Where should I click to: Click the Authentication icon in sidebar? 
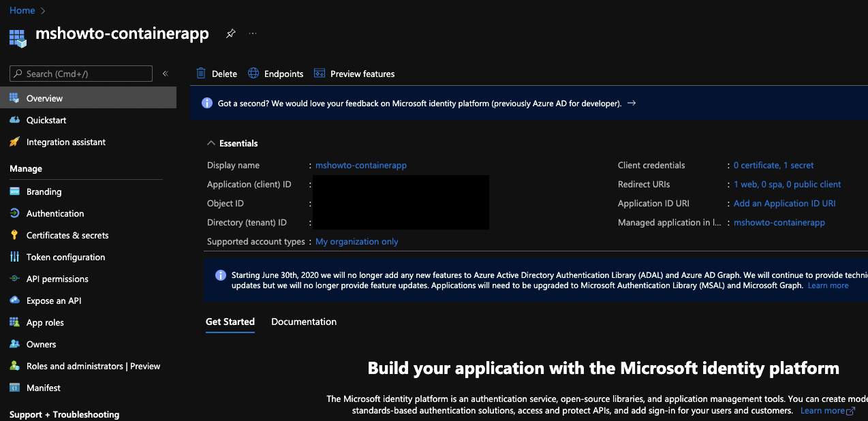click(x=14, y=213)
